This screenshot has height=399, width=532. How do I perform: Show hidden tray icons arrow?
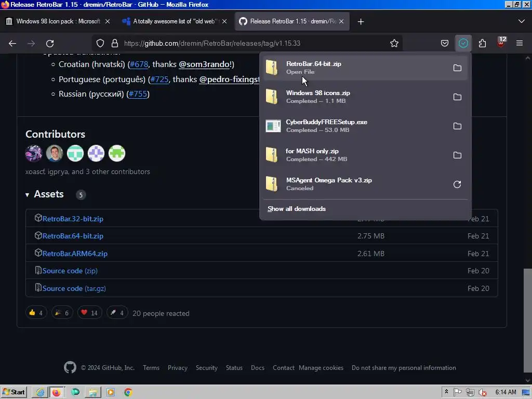(x=446, y=392)
